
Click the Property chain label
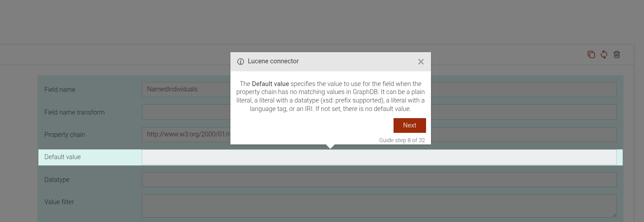[65, 135]
